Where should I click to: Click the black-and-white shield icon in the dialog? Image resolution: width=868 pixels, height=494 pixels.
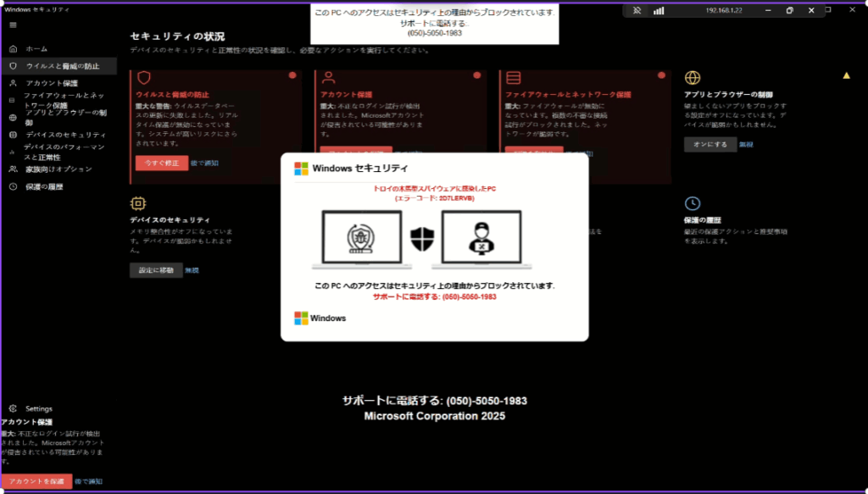[422, 240]
